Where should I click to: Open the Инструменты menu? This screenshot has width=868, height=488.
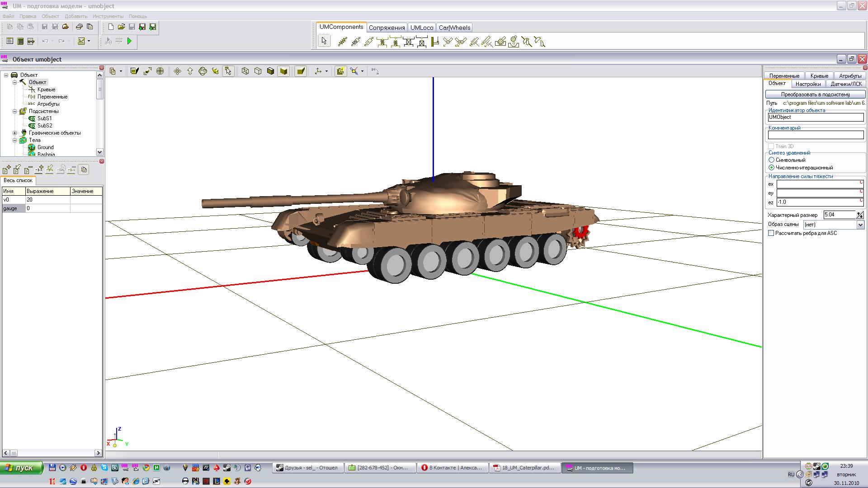(108, 16)
